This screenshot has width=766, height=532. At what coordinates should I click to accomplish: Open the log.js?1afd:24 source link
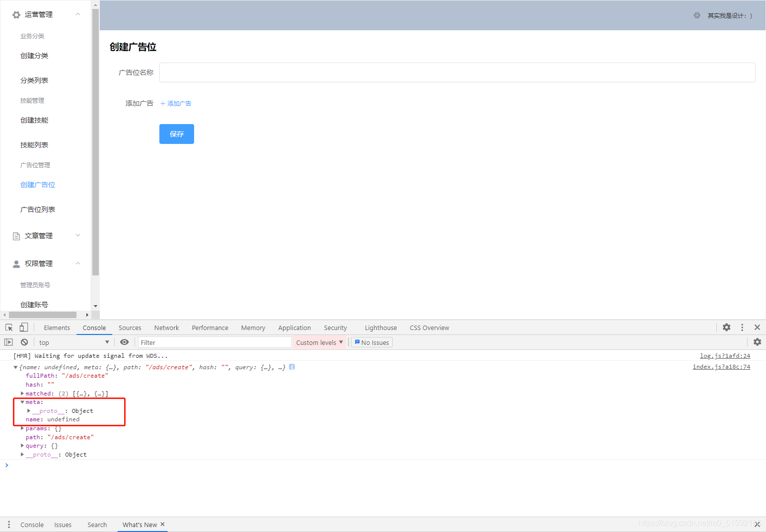point(725,356)
